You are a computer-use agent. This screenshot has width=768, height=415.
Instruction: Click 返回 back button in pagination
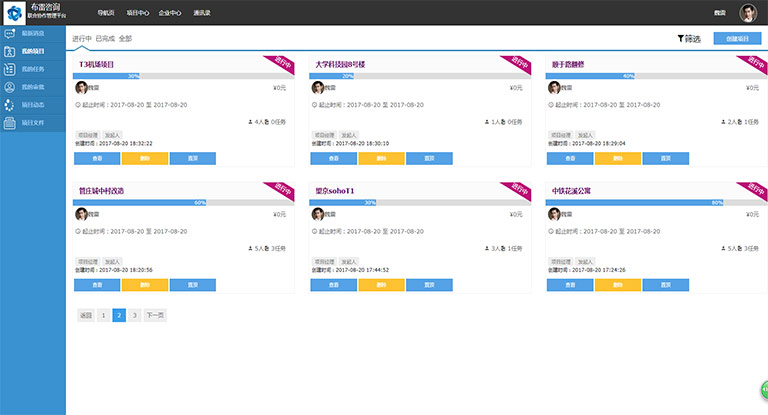tap(86, 315)
